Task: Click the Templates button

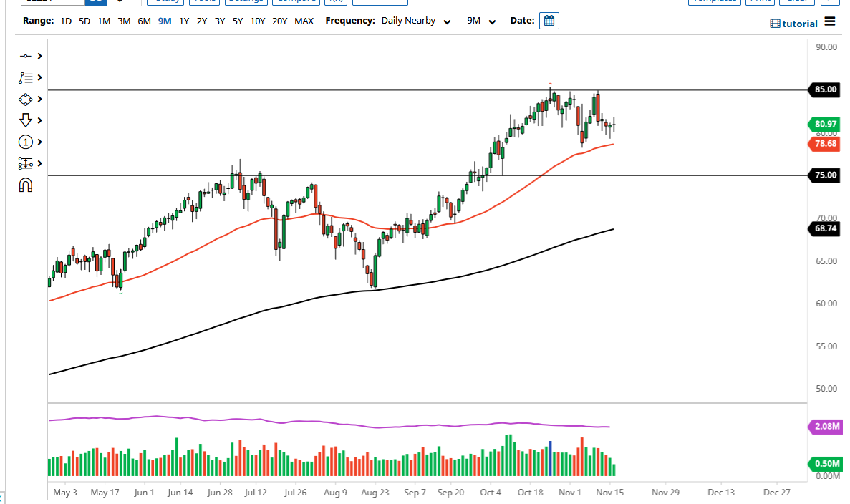Action: coord(715,1)
